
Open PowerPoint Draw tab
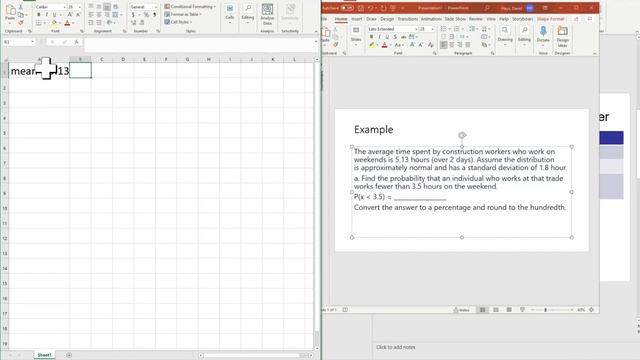click(371, 19)
